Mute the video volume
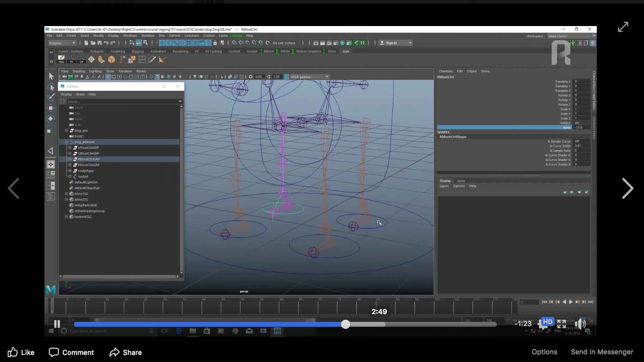Screen dimensions: 644x362 [x=580, y=324]
